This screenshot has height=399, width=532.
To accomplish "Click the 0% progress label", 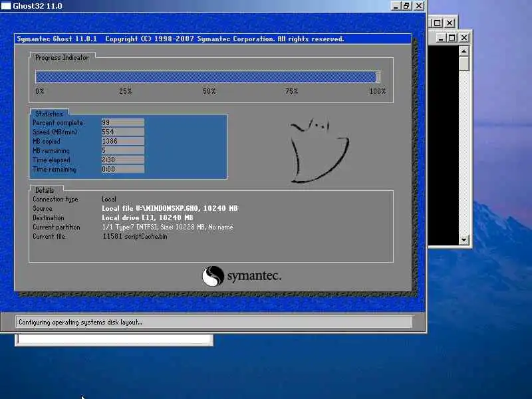I will tap(40, 91).
